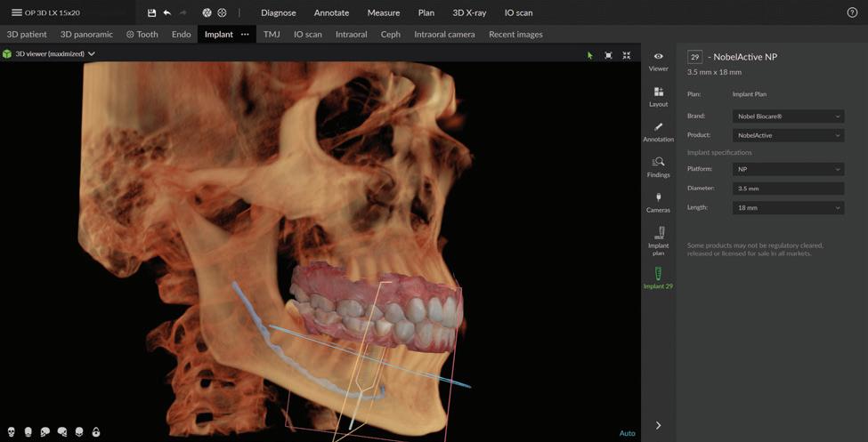Switch to the TMJ tab
The width and height of the screenshot is (868, 442).
pos(272,35)
